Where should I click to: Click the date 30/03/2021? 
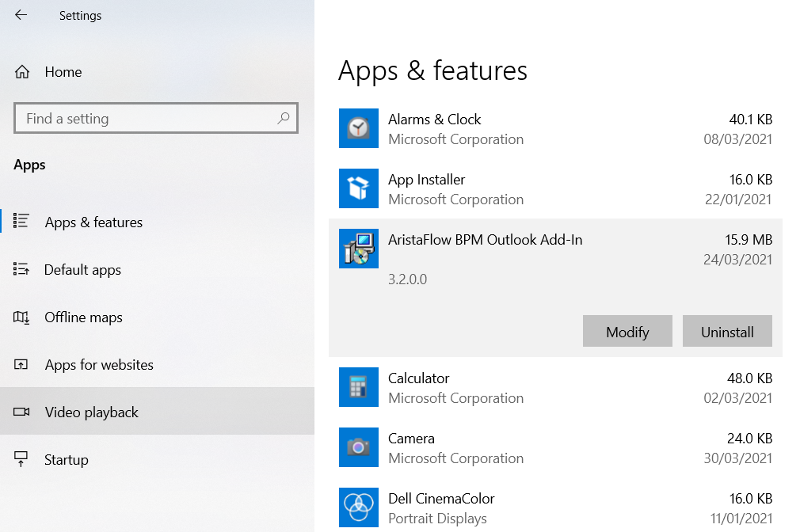(737, 458)
